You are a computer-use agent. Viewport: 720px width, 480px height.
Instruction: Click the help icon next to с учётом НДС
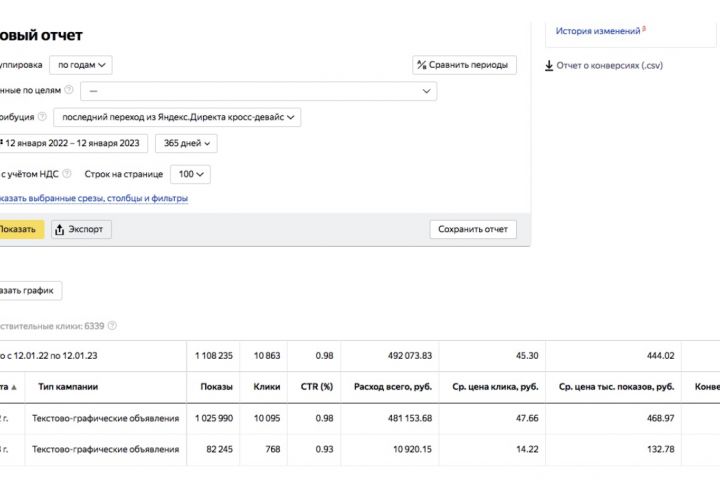(67, 174)
